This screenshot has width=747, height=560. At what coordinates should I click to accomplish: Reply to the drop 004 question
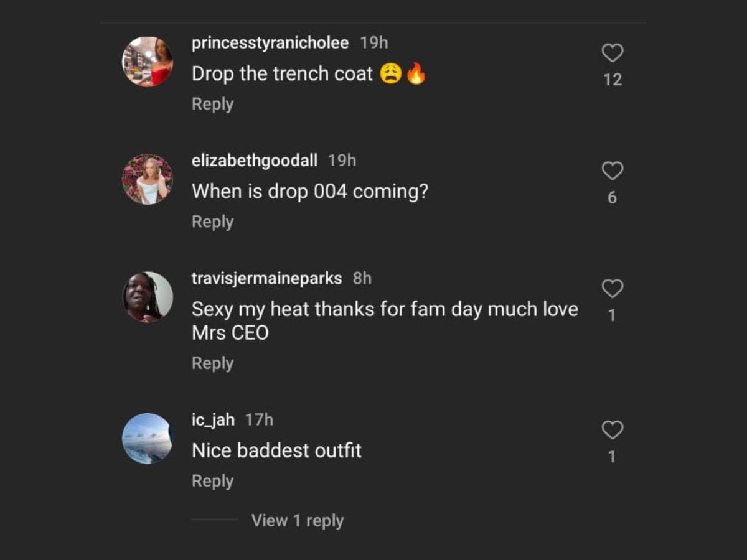[212, 222]
